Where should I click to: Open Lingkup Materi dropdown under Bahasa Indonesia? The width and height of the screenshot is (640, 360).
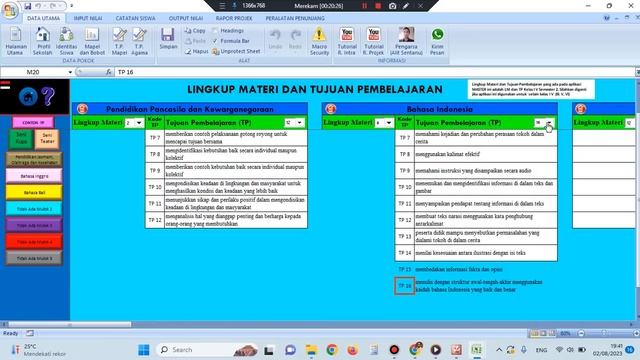pos(389,123)
